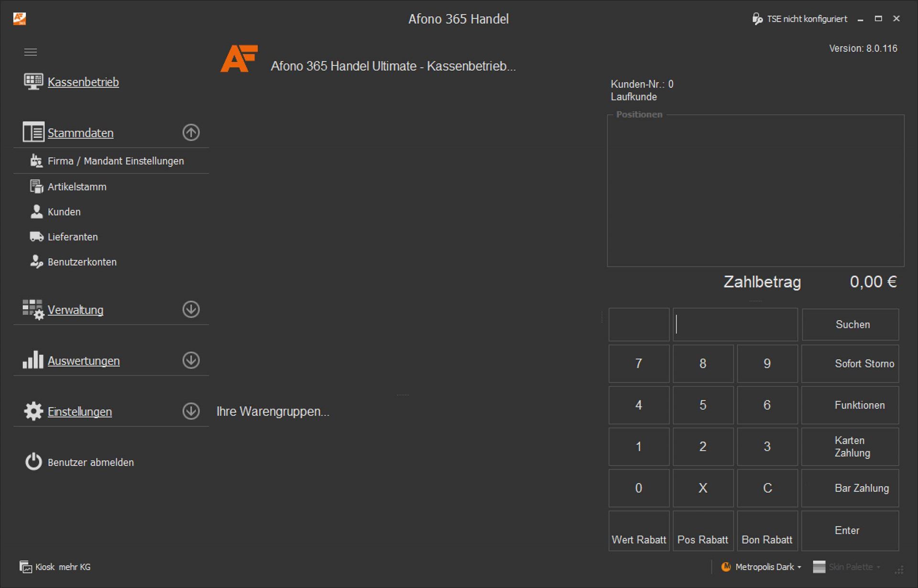The height and width of the screenshot is (588, 918).
Task: Tap keypad digit 4
Action: pyautogui.click(x=639, y=405)
